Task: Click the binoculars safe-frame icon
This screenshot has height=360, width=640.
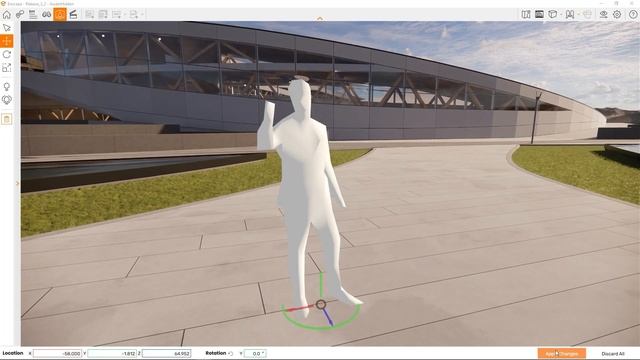Action: point(47,15)
